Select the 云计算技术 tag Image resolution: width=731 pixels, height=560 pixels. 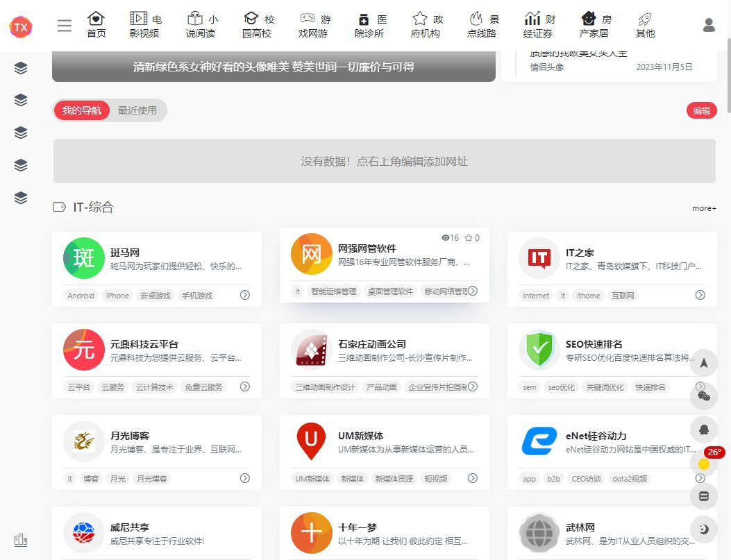(x=154, y=387)
